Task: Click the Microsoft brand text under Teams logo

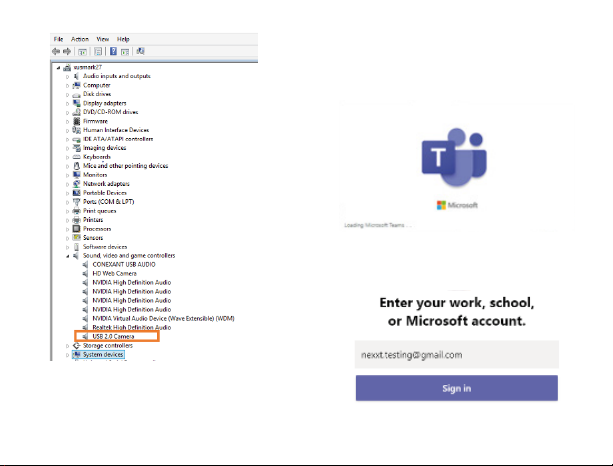Action: click(462, 205)
